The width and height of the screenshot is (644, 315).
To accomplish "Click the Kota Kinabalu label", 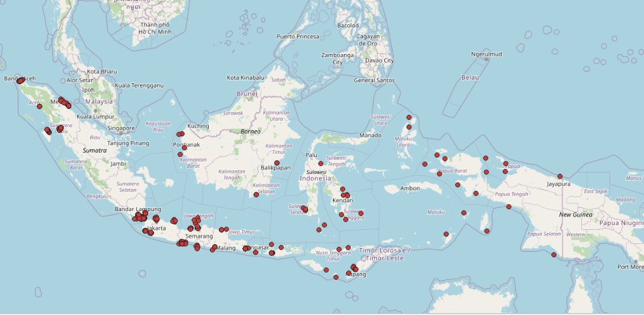I will [x=245, y=78].
